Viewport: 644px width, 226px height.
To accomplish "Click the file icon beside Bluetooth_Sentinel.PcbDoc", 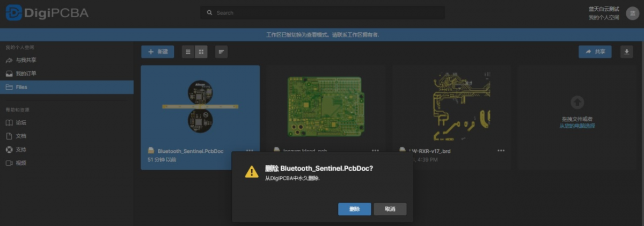I will [151, 151].
